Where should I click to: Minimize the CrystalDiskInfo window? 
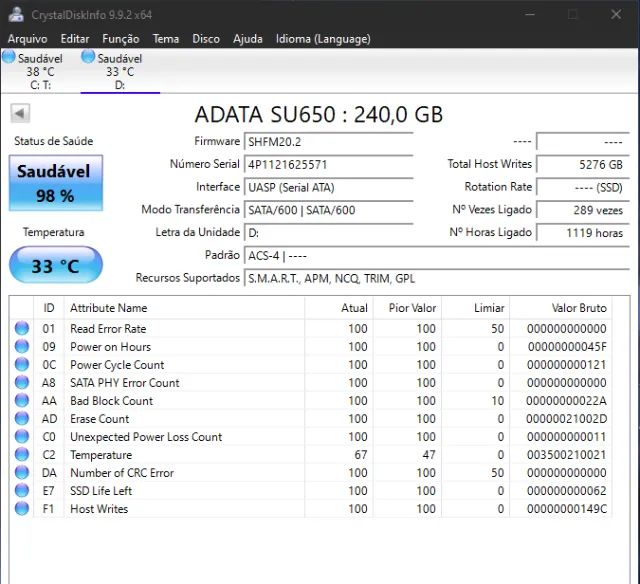pyautogui.click(x=530, y=15)
